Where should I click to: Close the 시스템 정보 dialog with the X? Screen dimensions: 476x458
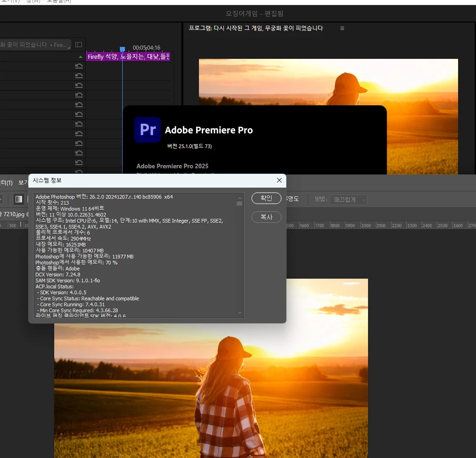(279, 180)
